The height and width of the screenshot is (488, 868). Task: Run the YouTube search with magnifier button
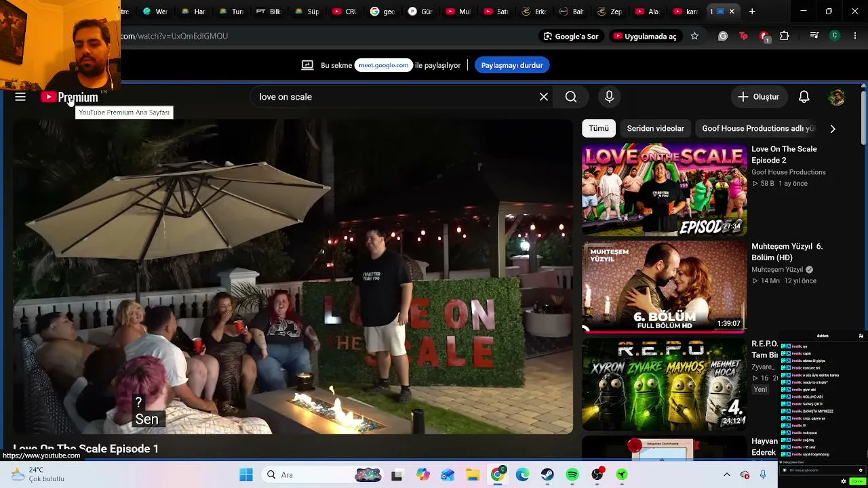tap(571, 97)
